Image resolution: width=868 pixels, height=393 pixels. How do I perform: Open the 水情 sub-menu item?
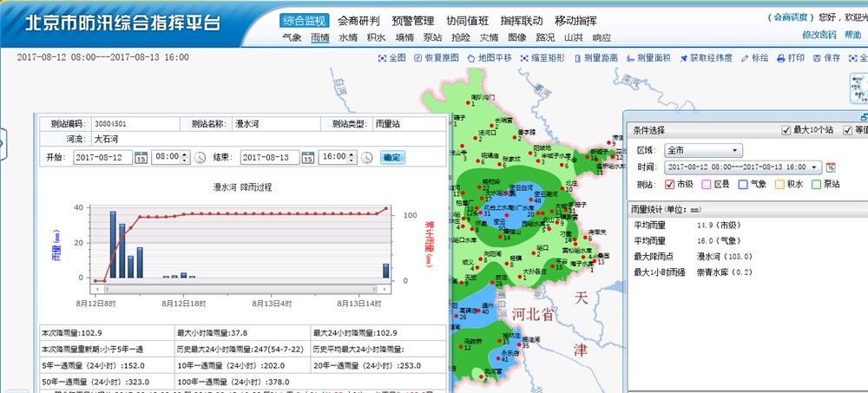[348, 37]
